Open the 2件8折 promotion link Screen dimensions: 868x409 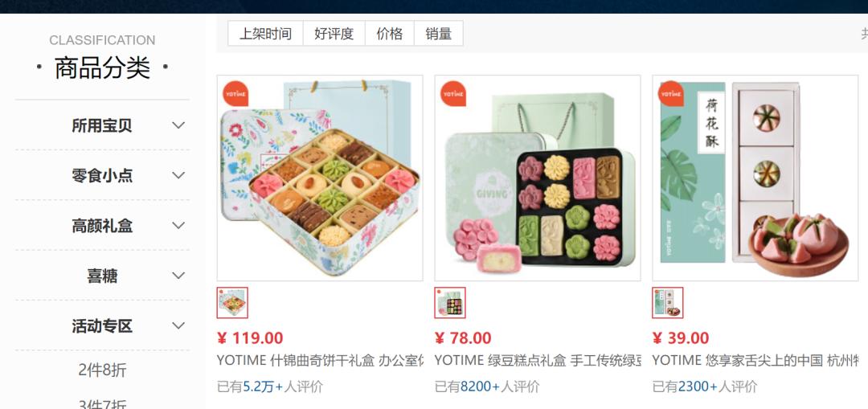point(102,370)
